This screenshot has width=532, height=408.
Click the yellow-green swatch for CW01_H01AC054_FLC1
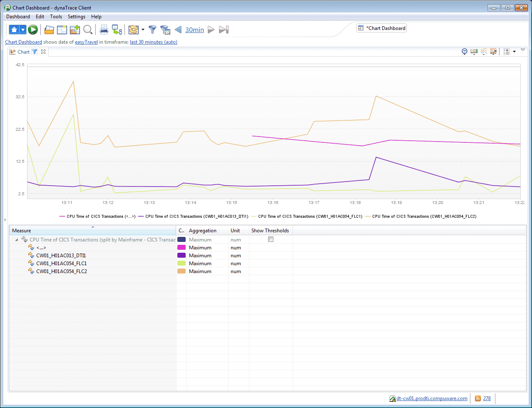pos(181,263)
